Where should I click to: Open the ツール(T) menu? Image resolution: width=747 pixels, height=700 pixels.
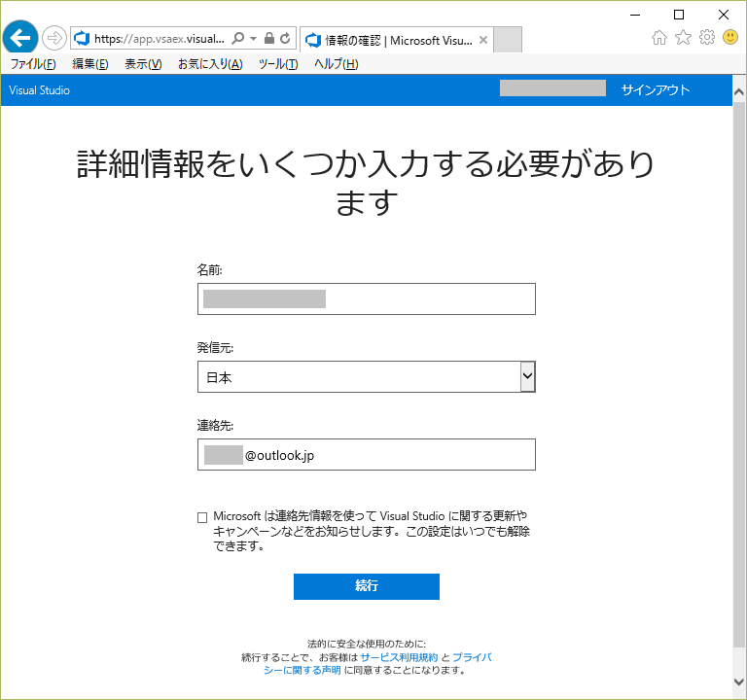pos(277,64)
